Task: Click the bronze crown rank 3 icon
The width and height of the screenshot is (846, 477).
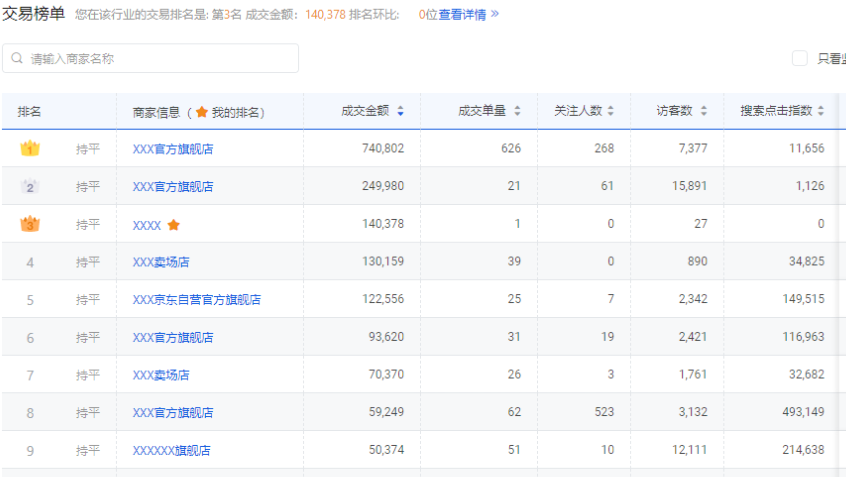Action: tap(30, 224)
